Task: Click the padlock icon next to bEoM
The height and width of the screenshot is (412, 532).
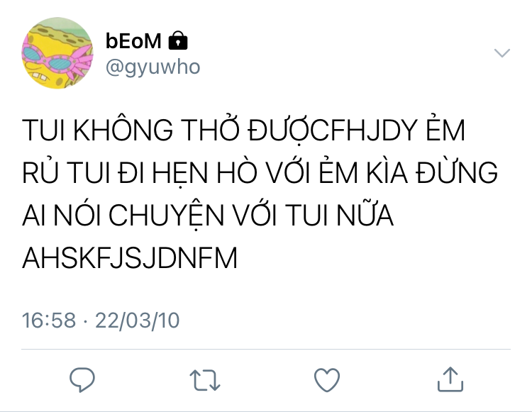Action: pyautogui.click(x=178, y=40)
